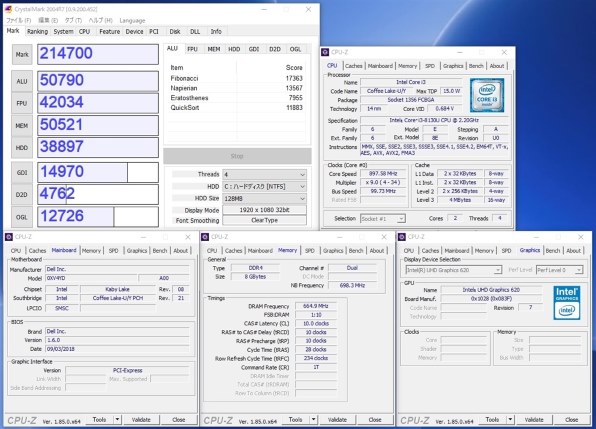Open the Language menu in CrystalMark
Image resolution: width=596 pixels, height=429 pixels.
(x=132, y=21)
